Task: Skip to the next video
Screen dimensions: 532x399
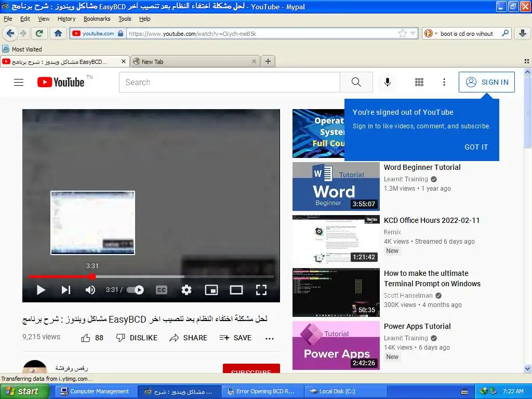Action: 66,290
